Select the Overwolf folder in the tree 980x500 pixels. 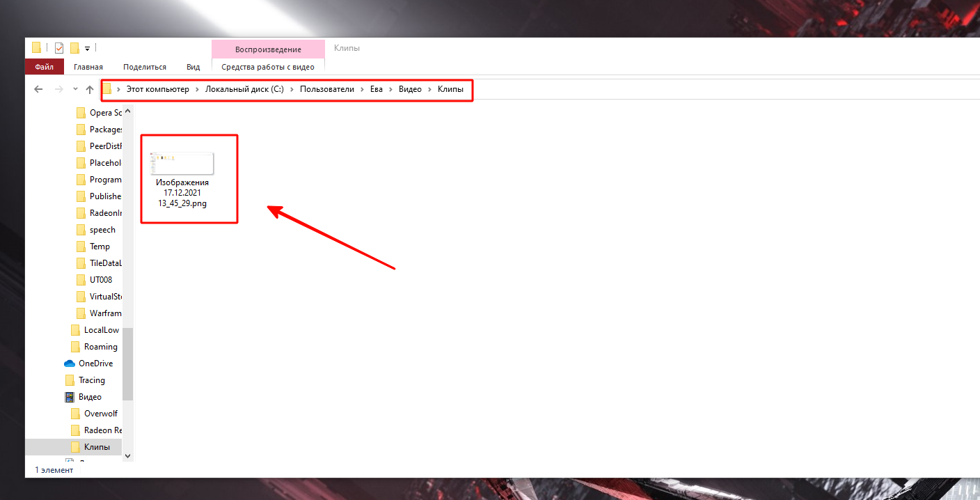tap(95, 414)
